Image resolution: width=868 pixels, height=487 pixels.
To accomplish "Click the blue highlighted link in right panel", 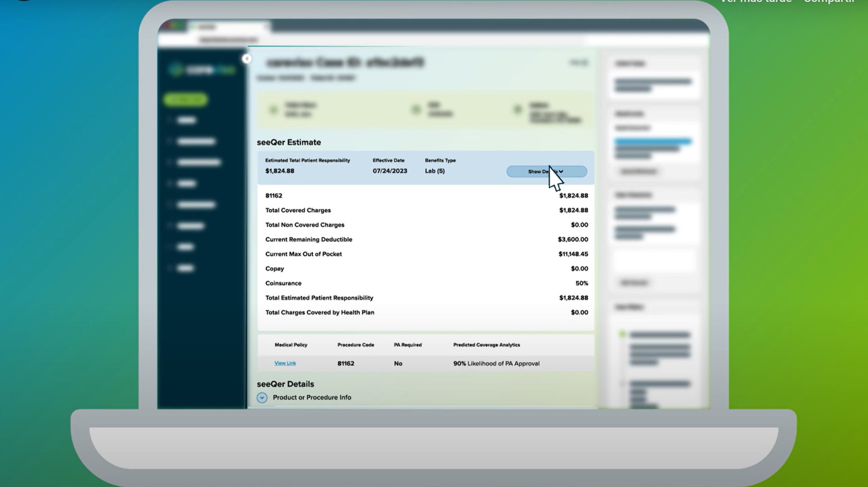I will pyautogui.click(x=653, y=142).
